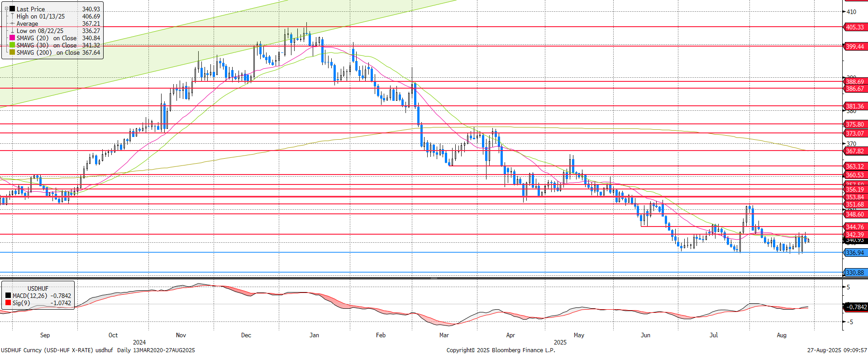Click the 363.12 red price level tag

click(855, 166)
